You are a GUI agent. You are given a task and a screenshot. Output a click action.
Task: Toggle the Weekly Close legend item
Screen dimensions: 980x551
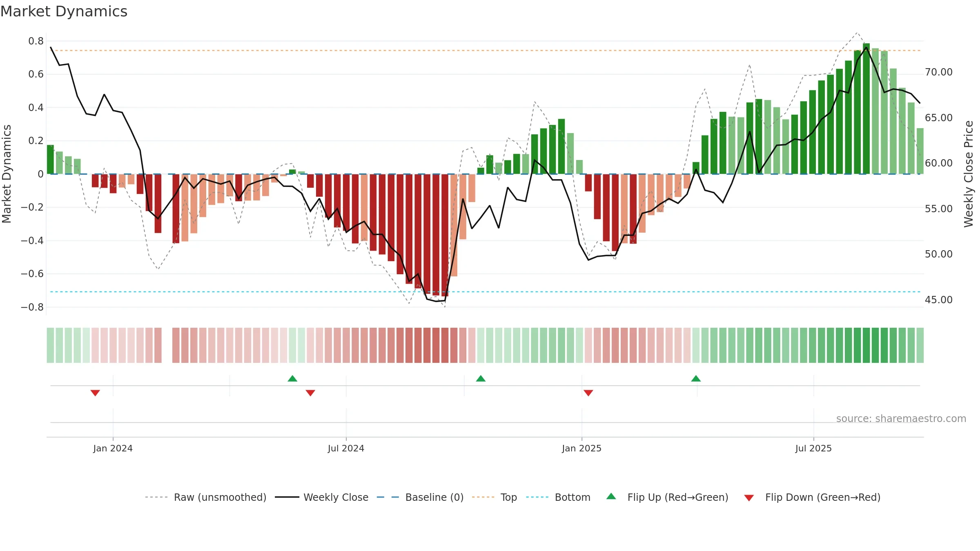tap(322, 498)
